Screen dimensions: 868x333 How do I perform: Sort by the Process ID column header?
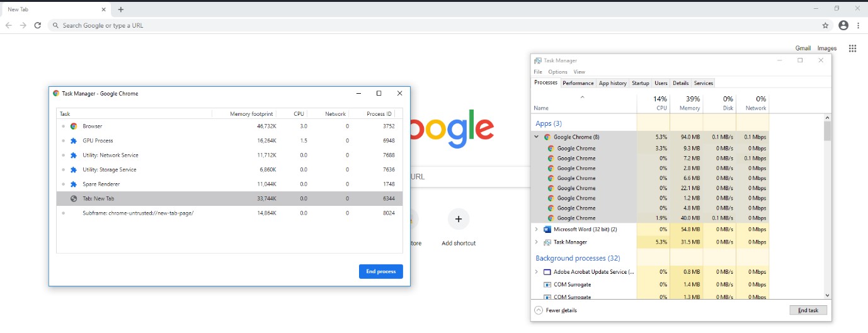[375, 114]
